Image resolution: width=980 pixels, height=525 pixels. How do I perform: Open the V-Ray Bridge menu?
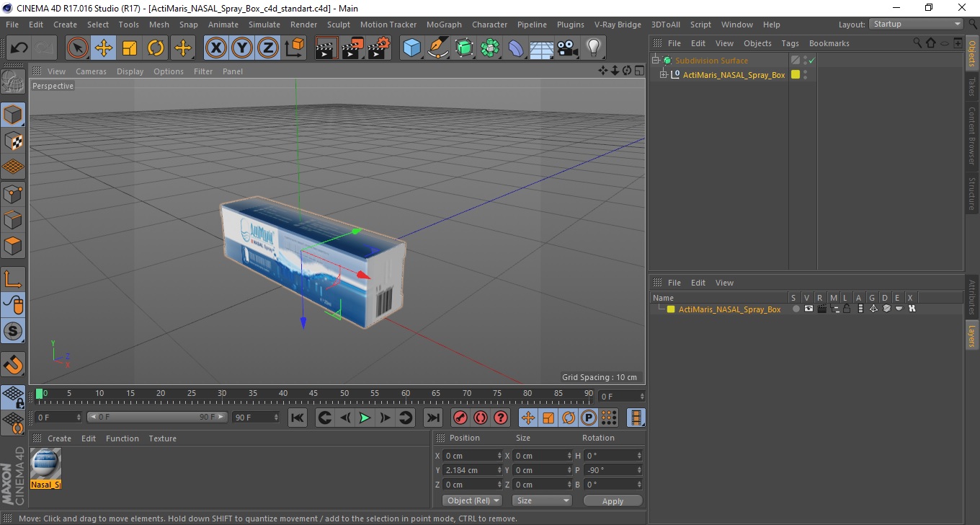[618, 25]
